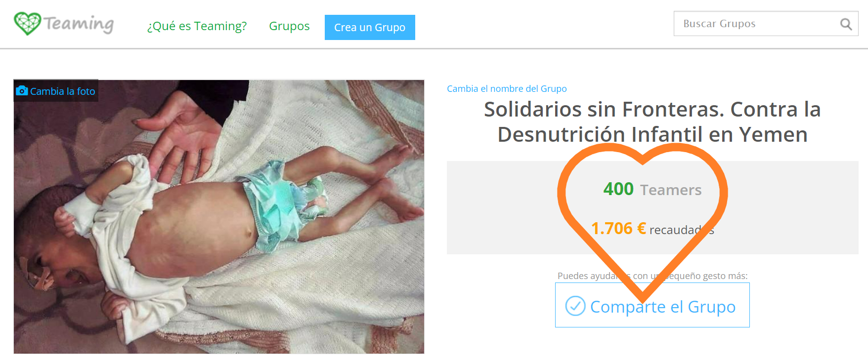868x363 pixels.
Task: Click Cambia el nombre del Grupo link
Action: [x=507, y=89]
